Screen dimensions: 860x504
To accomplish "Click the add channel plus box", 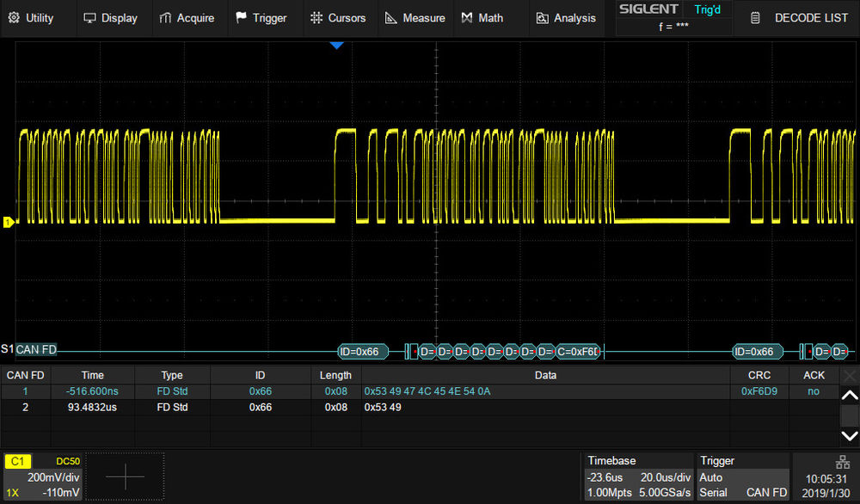I will tap(125, 476).
